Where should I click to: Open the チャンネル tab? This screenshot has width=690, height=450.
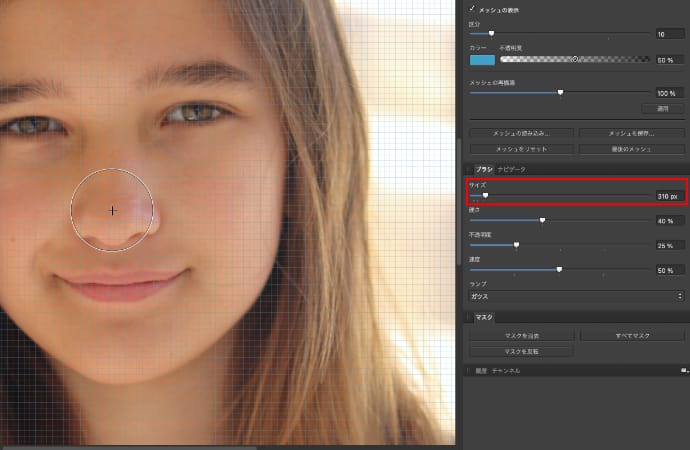point(506,370)
